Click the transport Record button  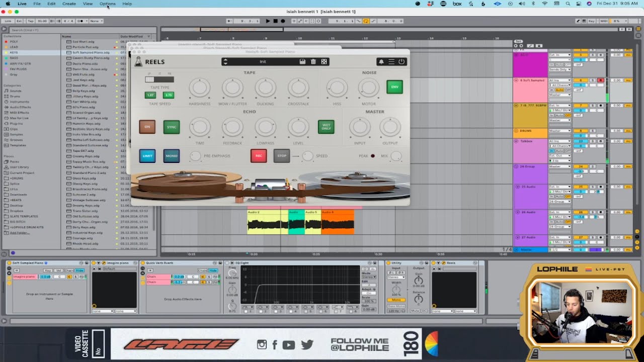point(283,21)
